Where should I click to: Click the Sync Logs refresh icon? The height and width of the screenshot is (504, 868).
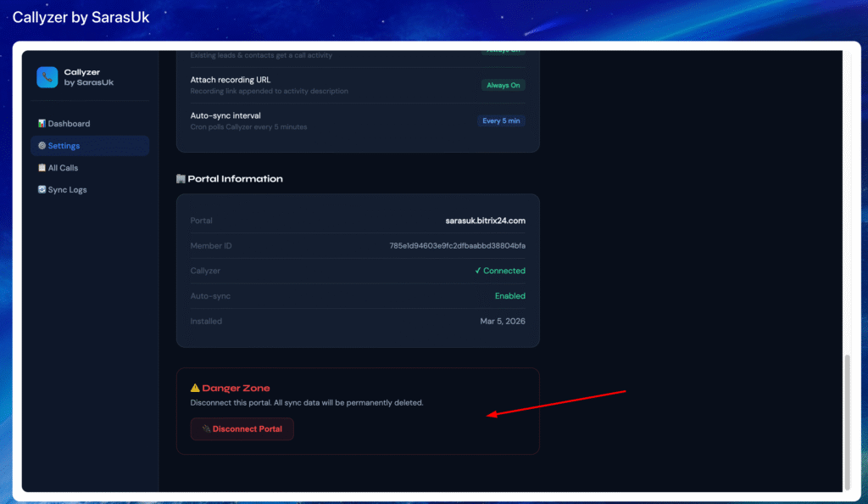[42, 190]
